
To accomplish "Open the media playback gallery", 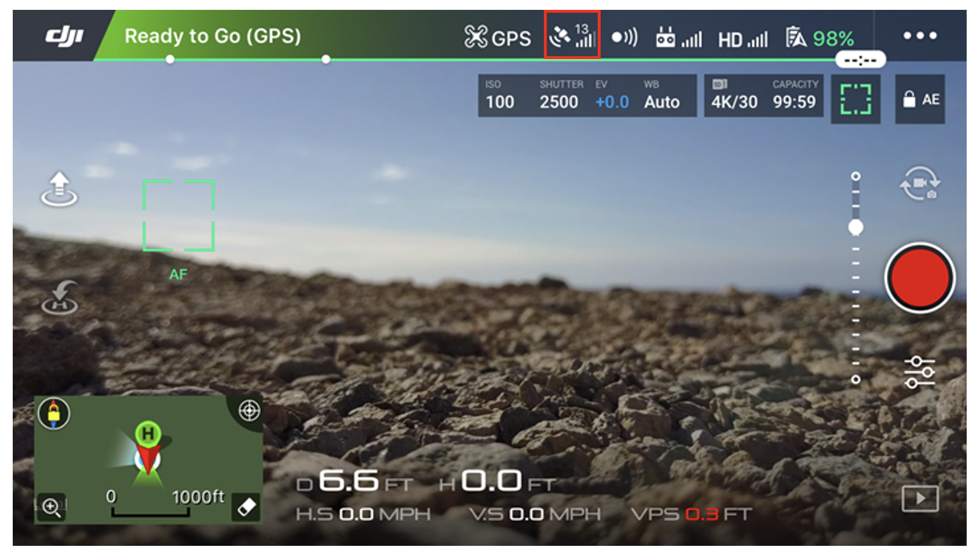I will [x=920, y=498].
